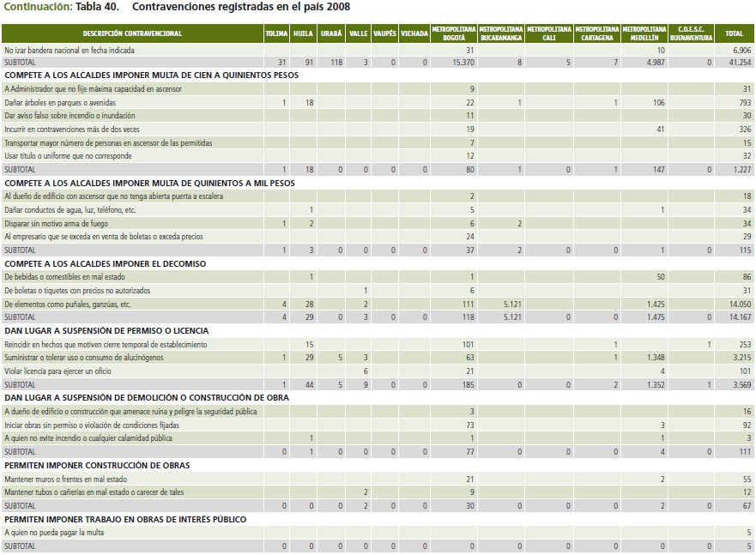Click the C.O.E.S.C. Buenaventura column header
This screenshot has width=756, height=555.
click(x=691, y=33)
